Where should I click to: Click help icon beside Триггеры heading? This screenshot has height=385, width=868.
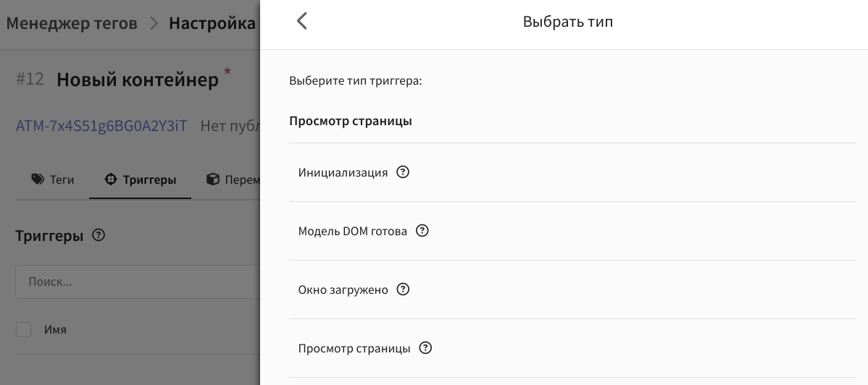click(99, 235)
